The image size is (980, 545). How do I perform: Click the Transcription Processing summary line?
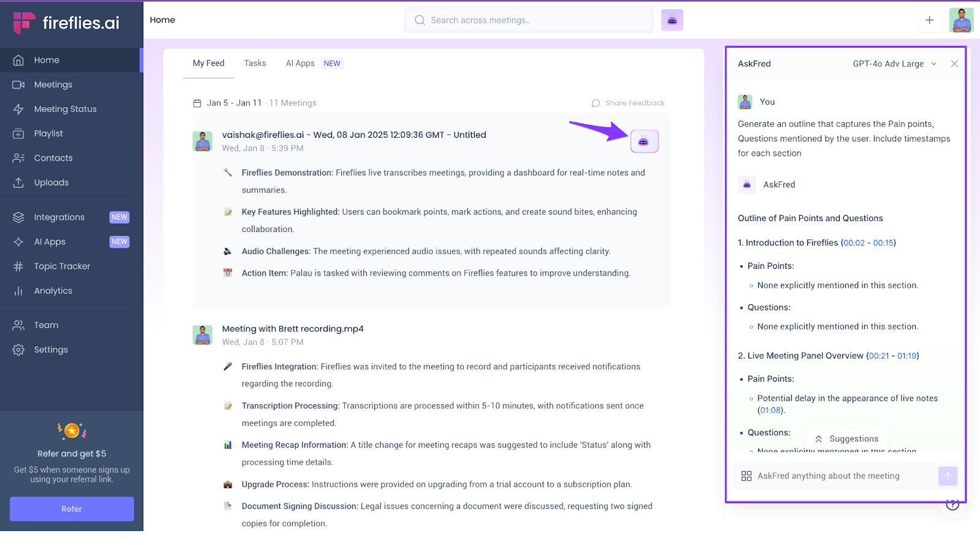[433, 415]
